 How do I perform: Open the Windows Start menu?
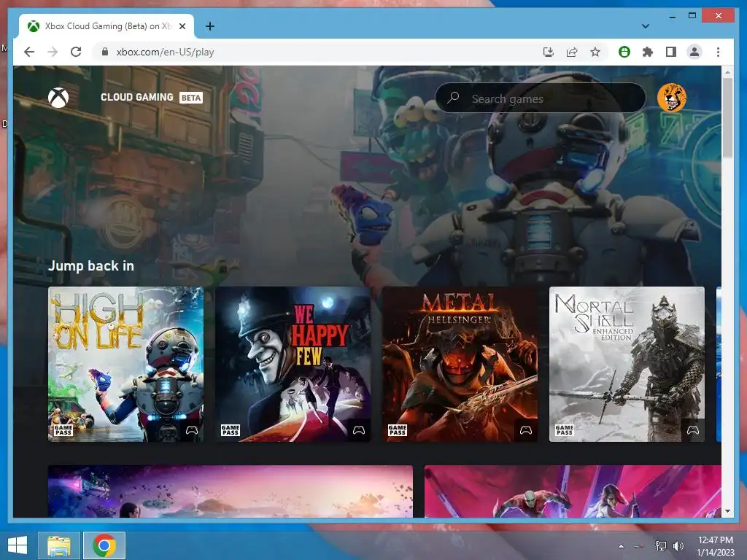point(18,545)
